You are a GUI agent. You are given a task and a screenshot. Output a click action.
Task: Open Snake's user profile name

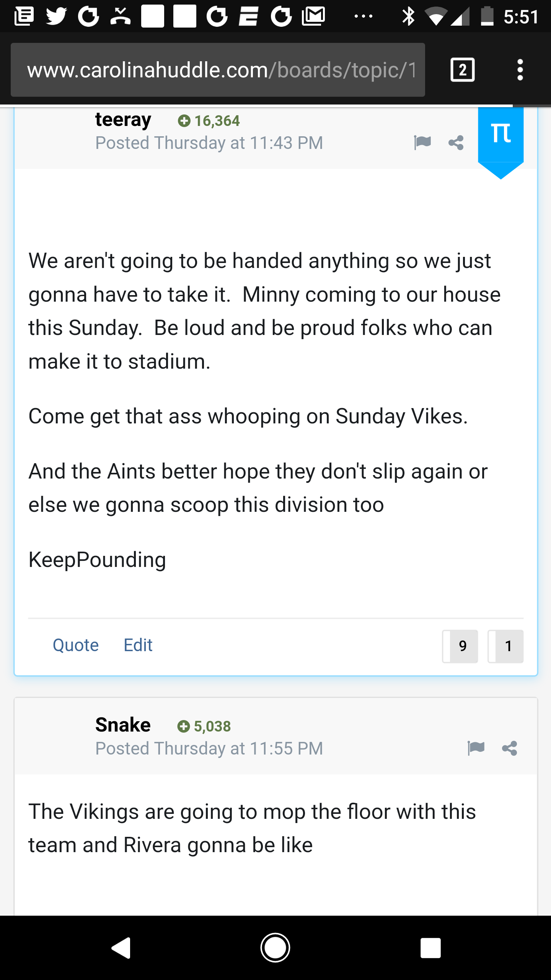(123, 725)
